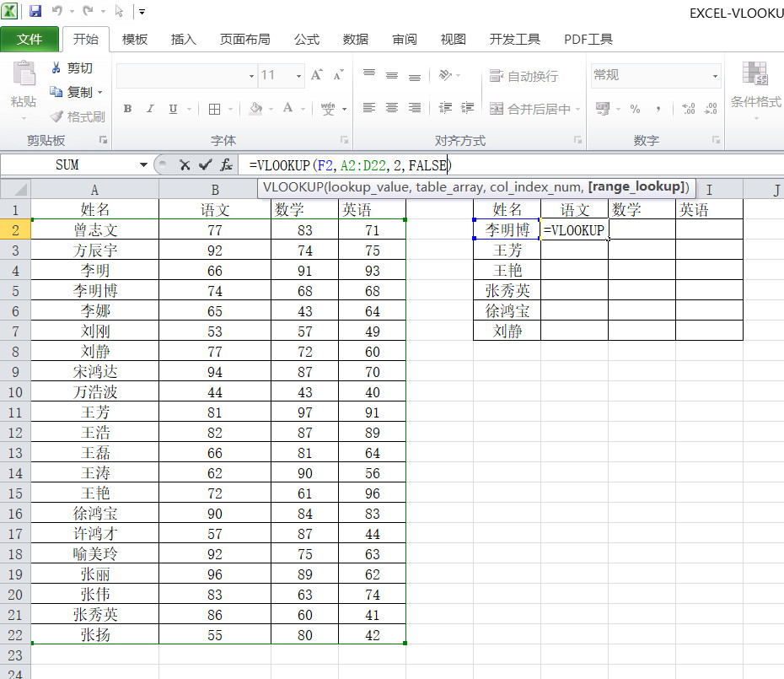784x679 pixels.
Task: Open the font size 11 dropdown
Action: click(299, 76)
